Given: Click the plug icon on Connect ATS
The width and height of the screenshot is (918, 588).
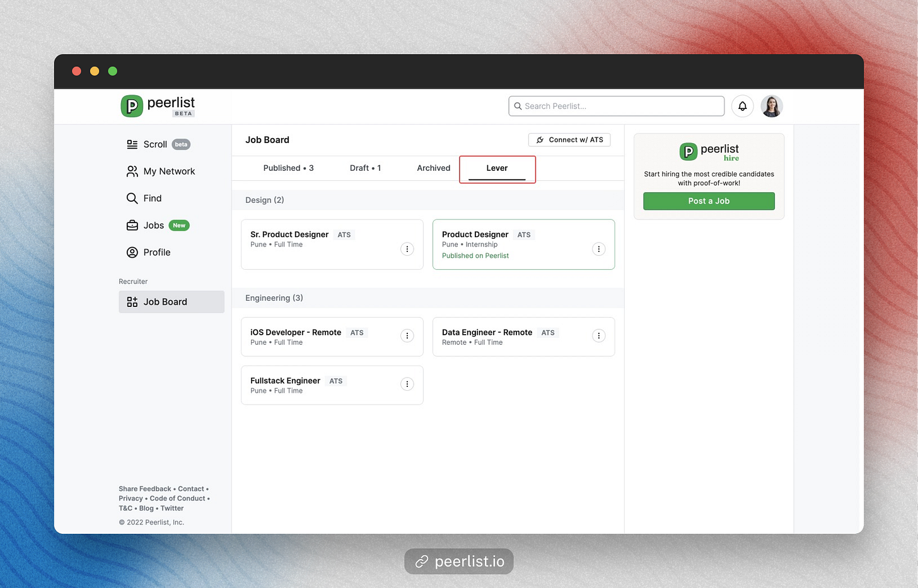Looking at the screenshot, I should pos(540,140).
